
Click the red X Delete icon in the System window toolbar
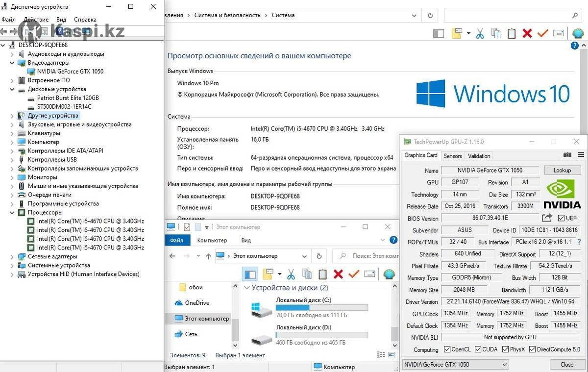[527, 33]
